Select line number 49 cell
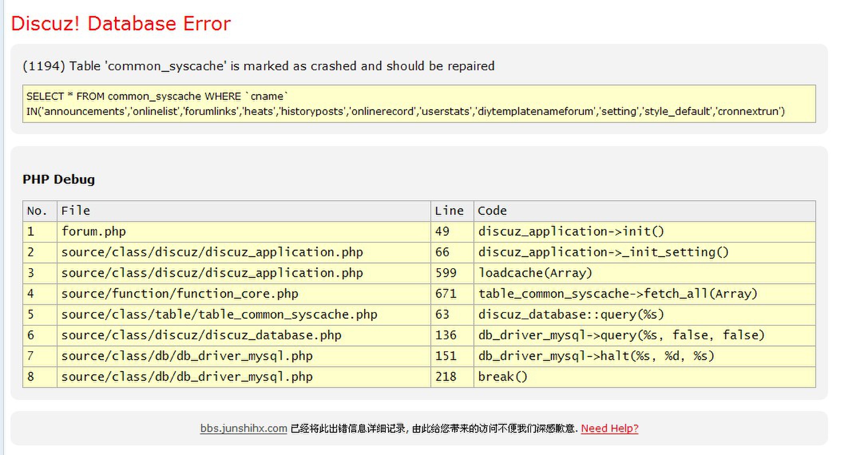 click(x=452, y=232)
